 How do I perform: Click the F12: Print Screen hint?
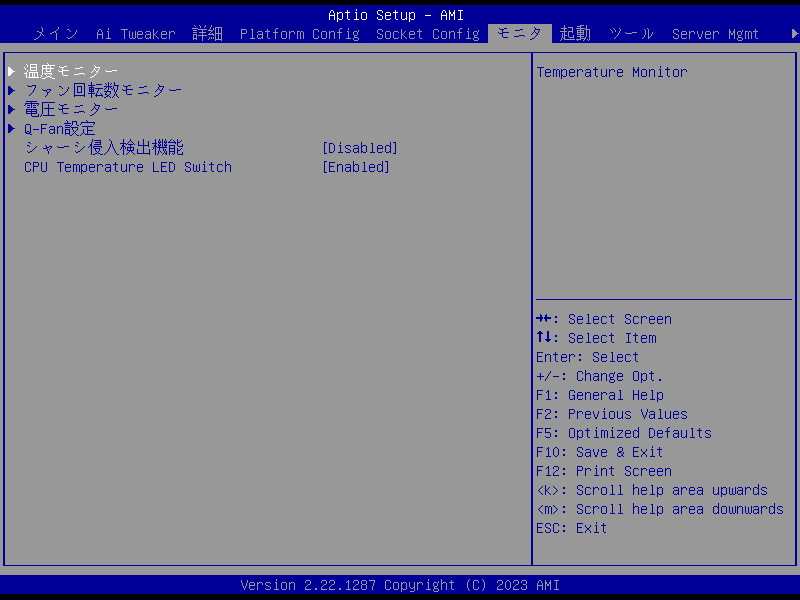click(x=604, y=471)
